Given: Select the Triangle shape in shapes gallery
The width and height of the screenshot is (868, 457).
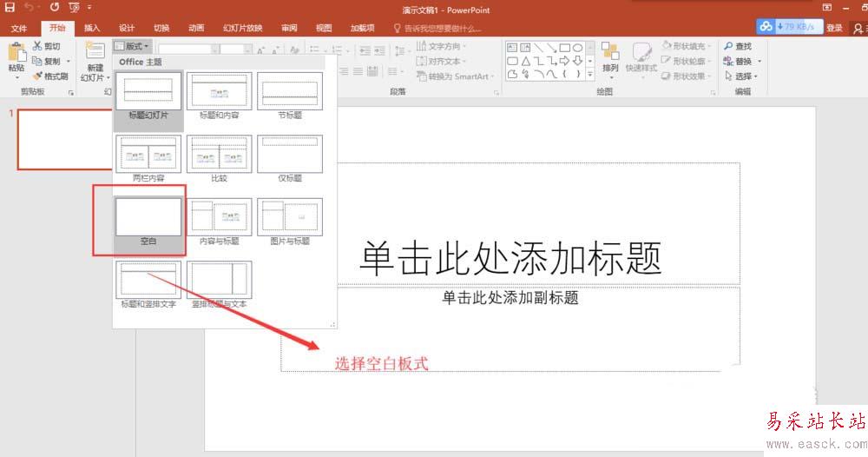Looking at the screenshot, I should [525, 61].
